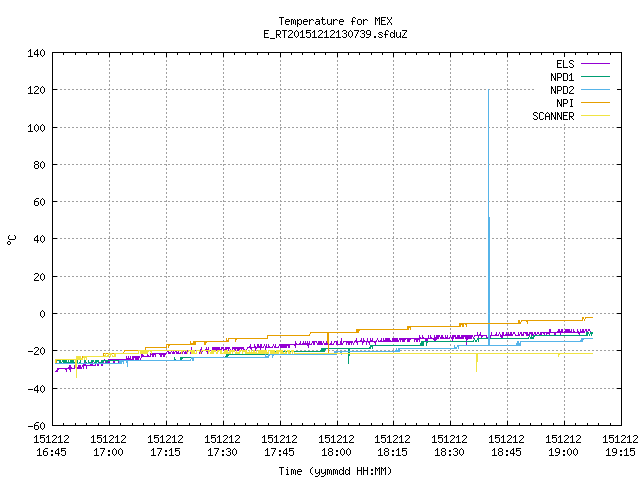
Task: Click the yellow SCANNER dip near 18:37
Action: 476,362
